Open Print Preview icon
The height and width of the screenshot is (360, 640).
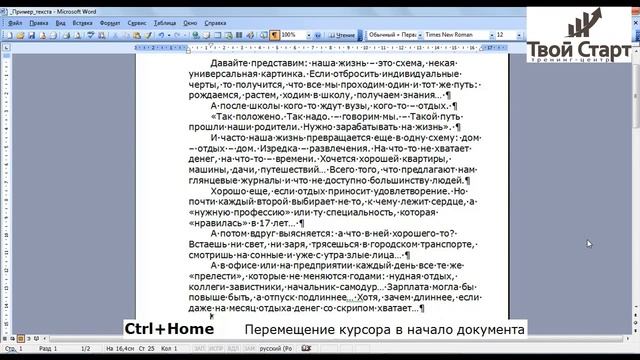[77, 36]
